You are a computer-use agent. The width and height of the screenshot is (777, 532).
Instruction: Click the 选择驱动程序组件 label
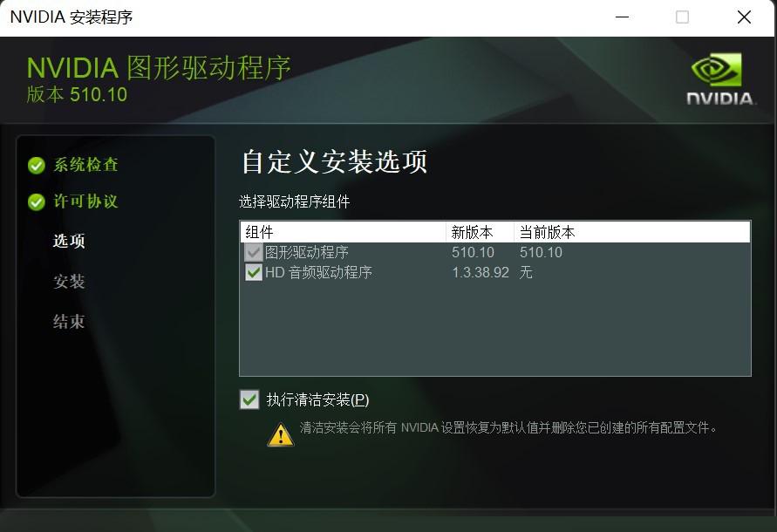coord(295,201)
